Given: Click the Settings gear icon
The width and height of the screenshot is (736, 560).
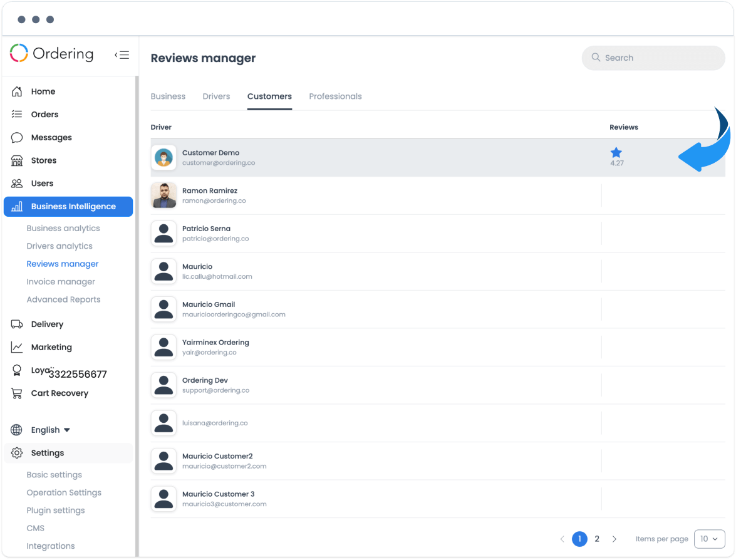Looking at the screenshot, I should click(x=17, y=453).
